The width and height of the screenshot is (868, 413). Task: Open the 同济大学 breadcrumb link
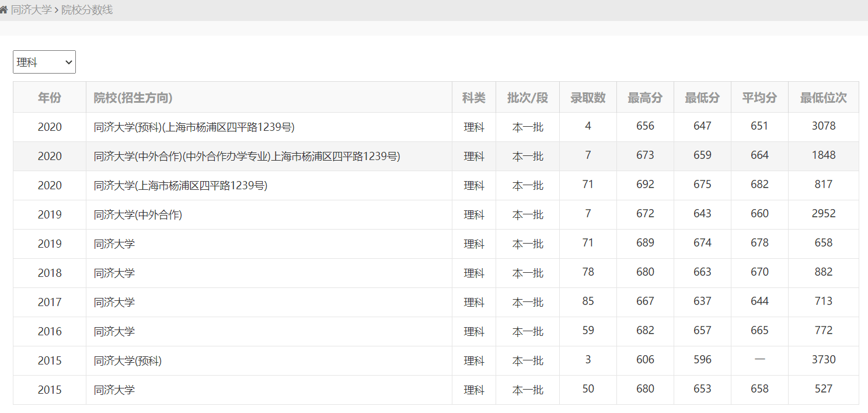(32, 10)
